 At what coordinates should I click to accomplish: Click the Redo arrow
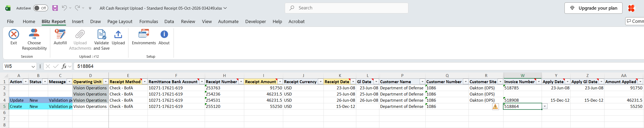(77, 8)
